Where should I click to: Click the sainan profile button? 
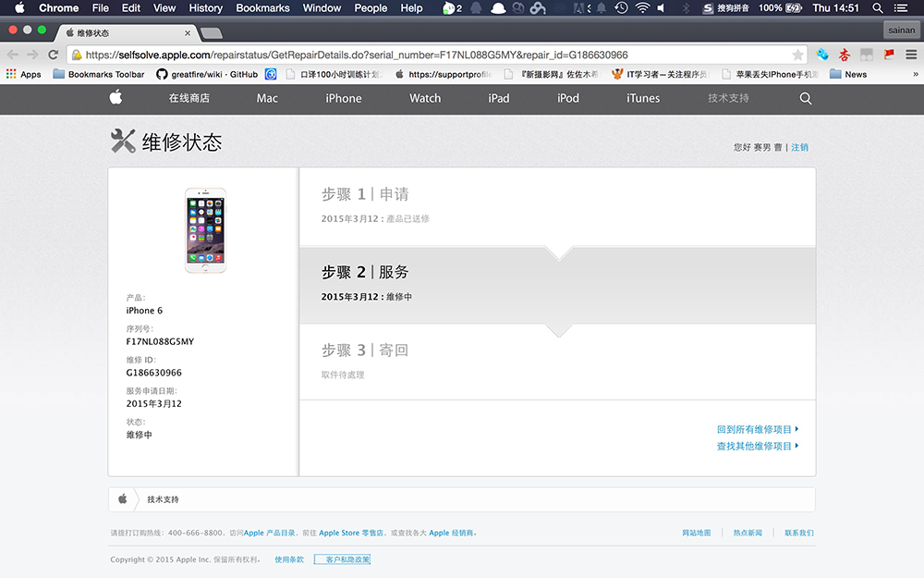(902, 31)
